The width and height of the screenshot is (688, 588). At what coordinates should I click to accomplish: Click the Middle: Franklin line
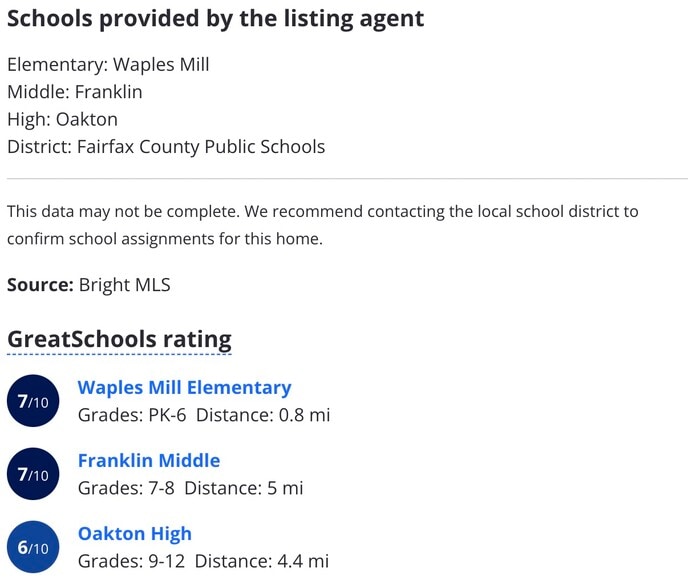75,92
